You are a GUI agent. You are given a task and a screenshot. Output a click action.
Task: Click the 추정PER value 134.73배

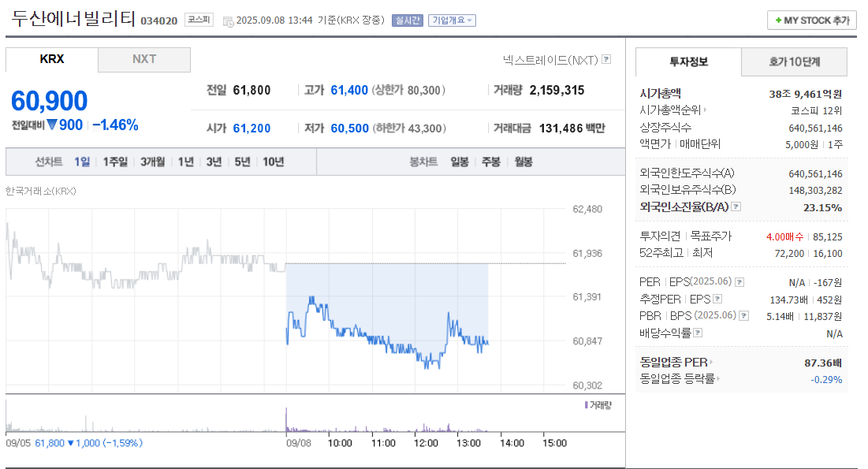click(789, 300)
